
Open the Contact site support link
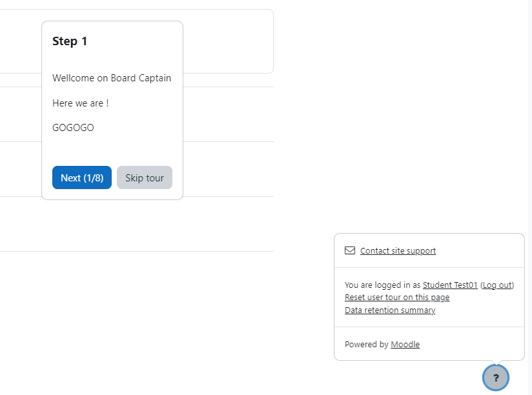click(x=398, y=250)
